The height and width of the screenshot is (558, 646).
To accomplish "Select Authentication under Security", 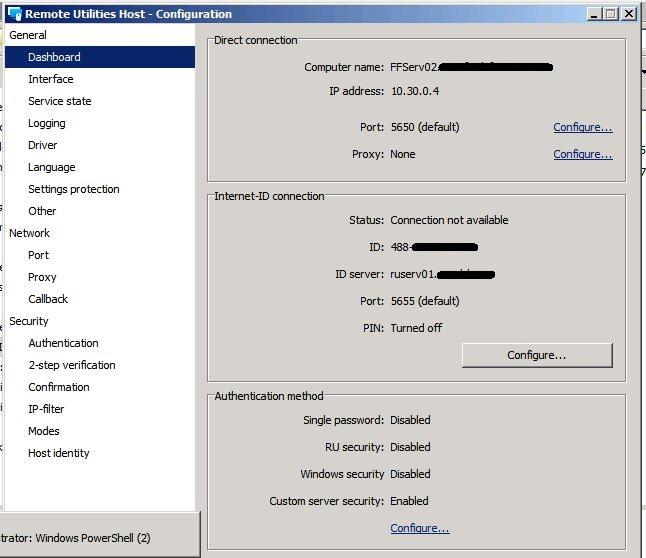I will (63, 343).
